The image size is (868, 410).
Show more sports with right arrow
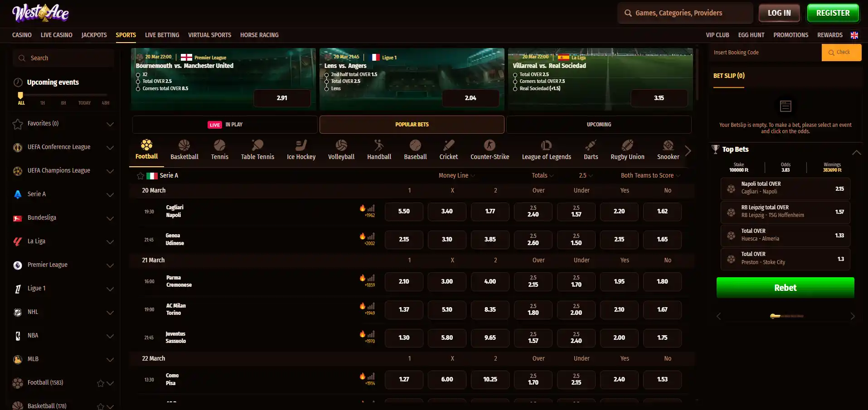pos(688,151)
